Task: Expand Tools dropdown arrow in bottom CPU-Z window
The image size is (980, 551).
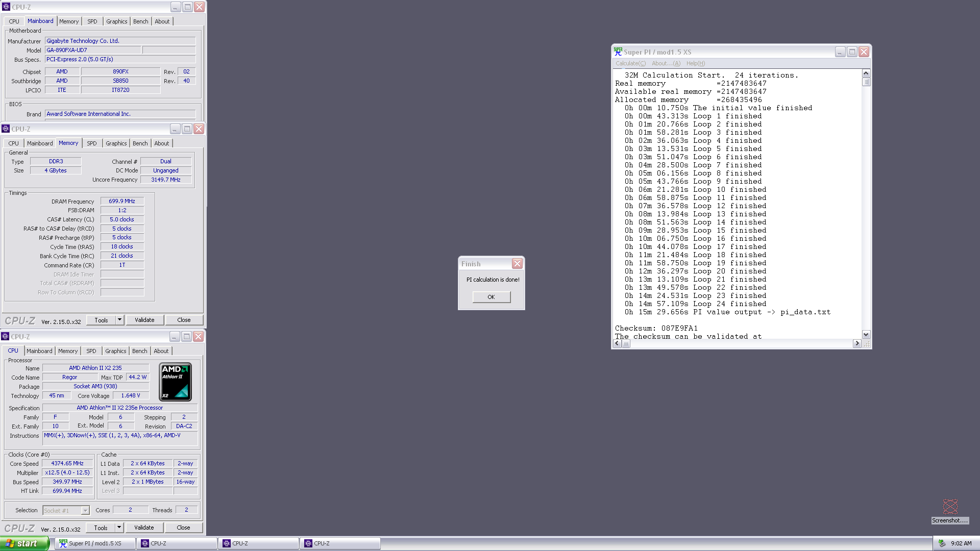Action: [119, 528]
